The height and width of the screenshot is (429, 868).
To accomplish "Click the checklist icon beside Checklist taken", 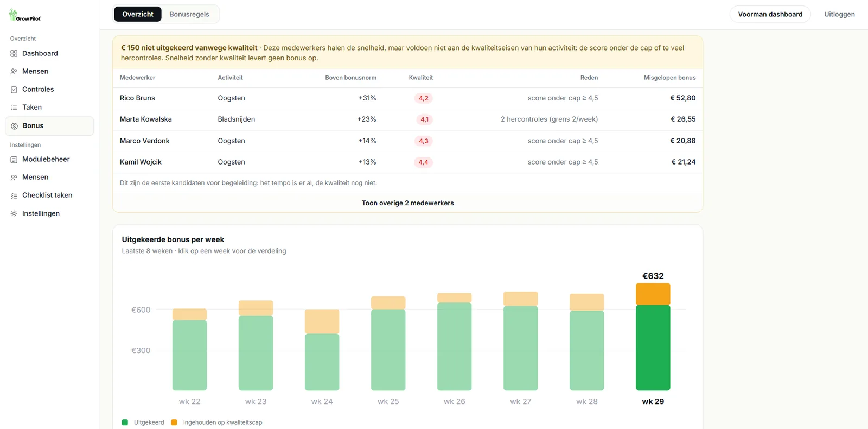I will tap(14, 195).
